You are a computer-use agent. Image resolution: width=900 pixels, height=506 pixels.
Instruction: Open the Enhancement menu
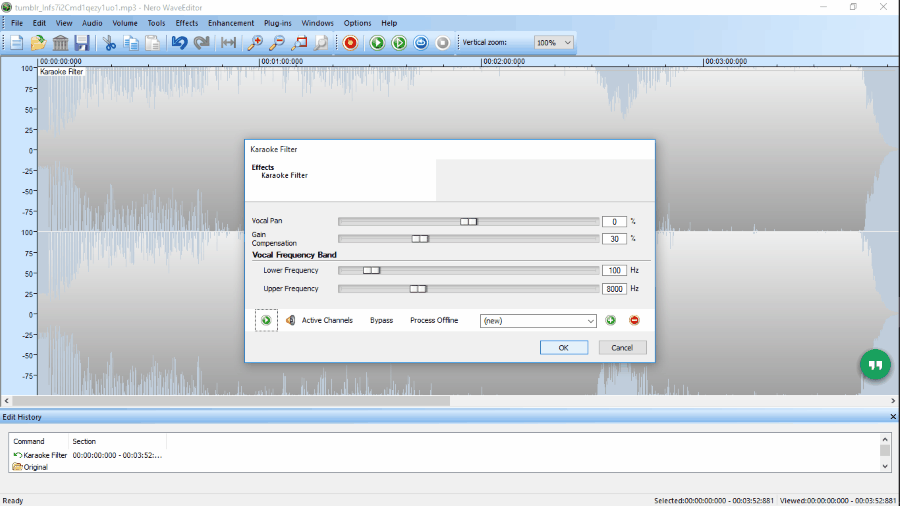point(231,23)
